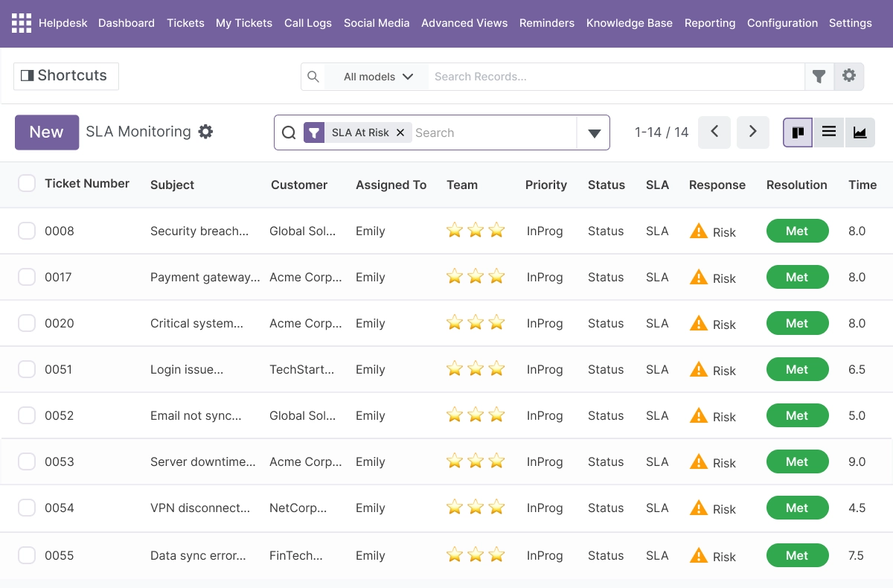Open the All models dropdown
The height and width of the screenshot is (588, 893).
pyautogui.click(x=377, y=77)
